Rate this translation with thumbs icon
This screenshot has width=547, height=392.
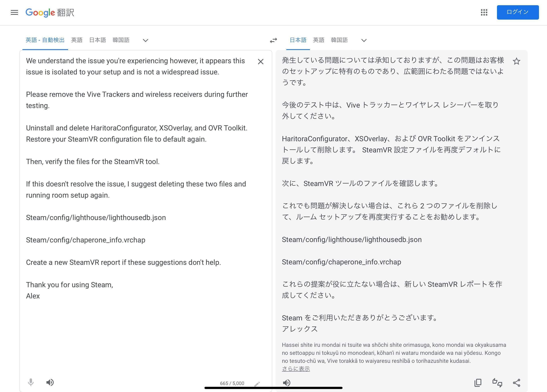(497, 383)
